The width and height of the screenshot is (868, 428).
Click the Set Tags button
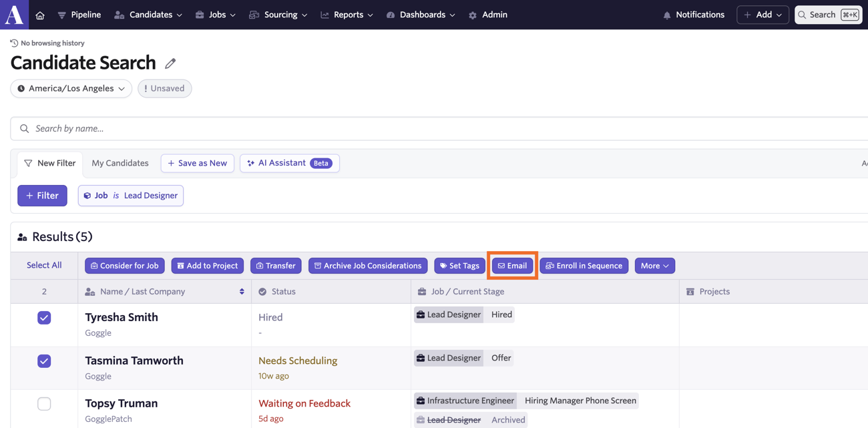tap(460, 266)
